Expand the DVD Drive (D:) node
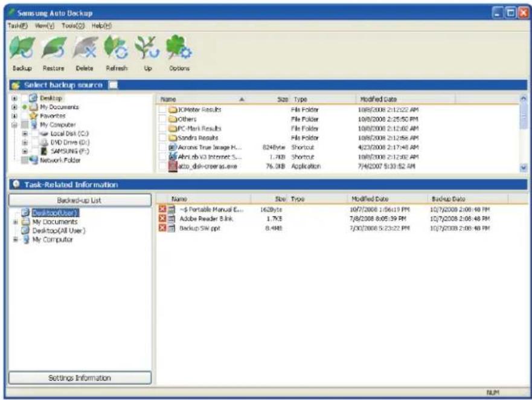532x400 pixels. 25,142
